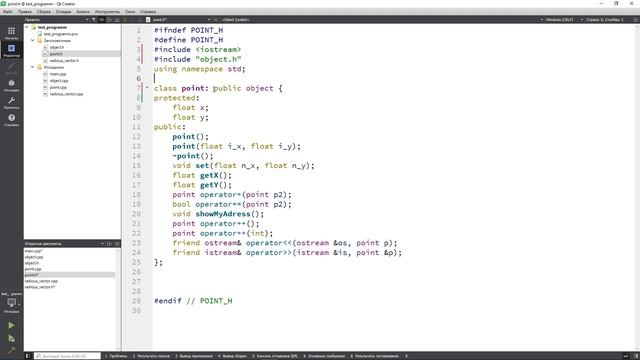Open the Projects mode (wrench icon)

pyautogui.click(x=11, y=102)
